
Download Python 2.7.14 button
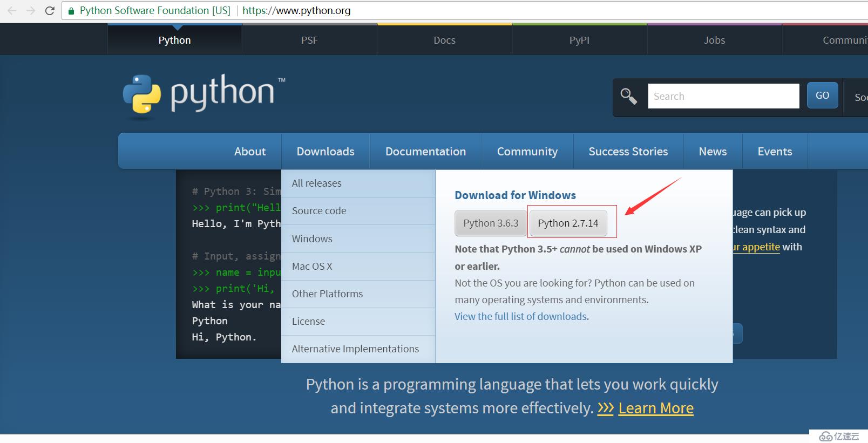[568, 223]
